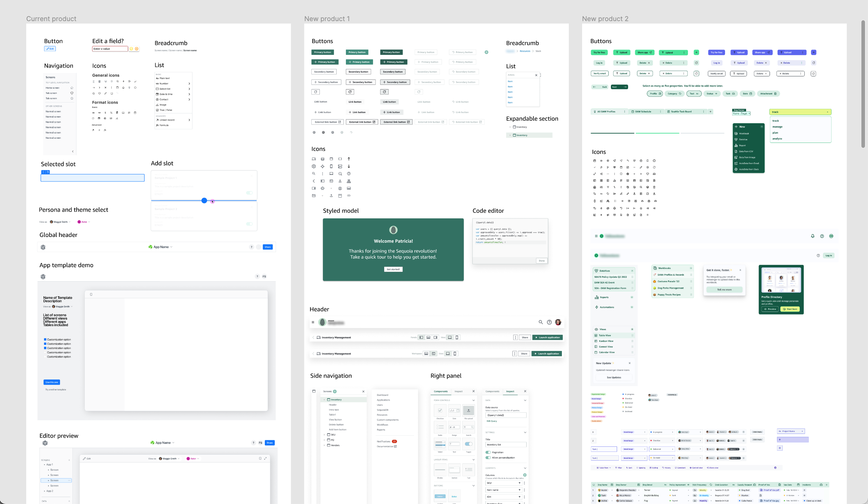Click the light purple refresh icon button
This screenshot has width=868, height=504.
814,63
